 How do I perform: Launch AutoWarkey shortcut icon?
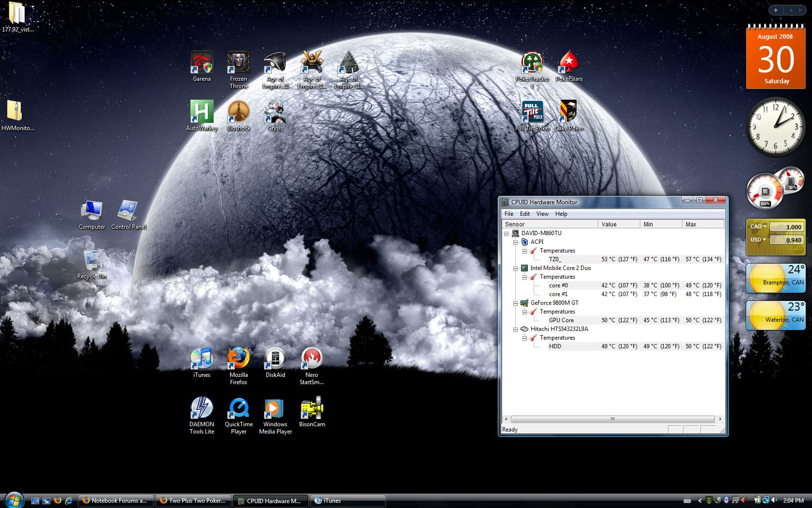[202, 116]
